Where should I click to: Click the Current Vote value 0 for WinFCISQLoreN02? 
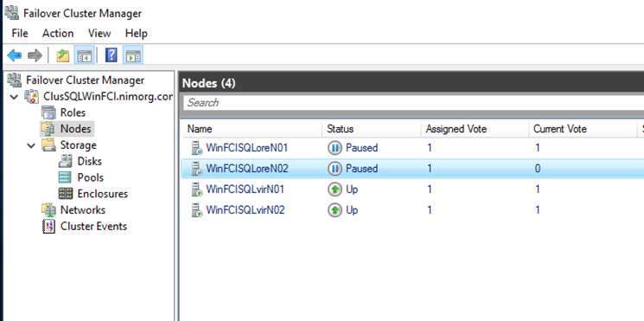[x=538, y=169]
